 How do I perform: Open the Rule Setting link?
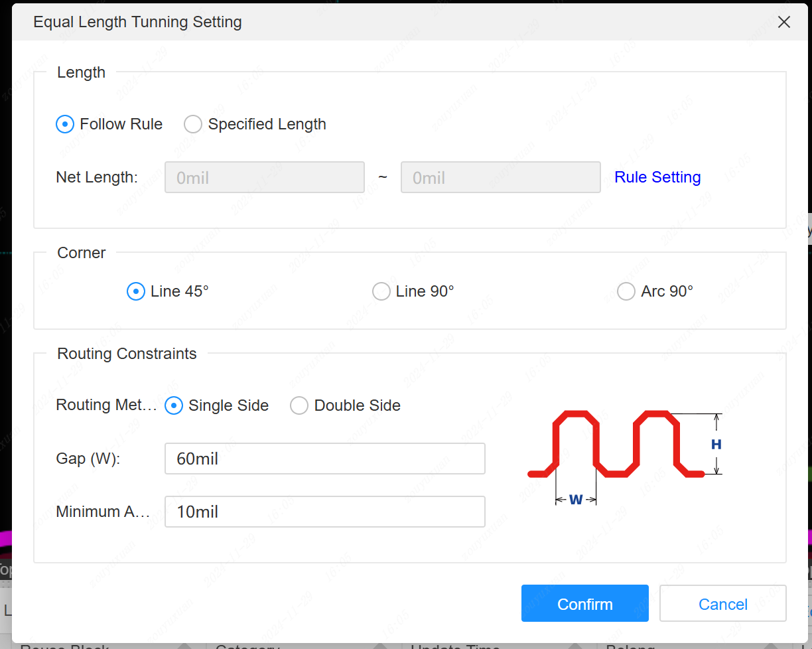[x=657, y=177]
